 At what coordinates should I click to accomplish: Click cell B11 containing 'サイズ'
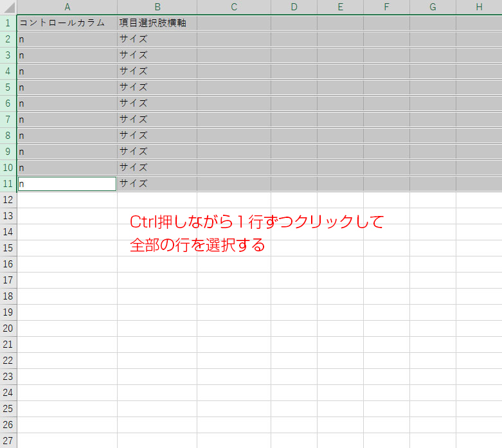(157, 184)
